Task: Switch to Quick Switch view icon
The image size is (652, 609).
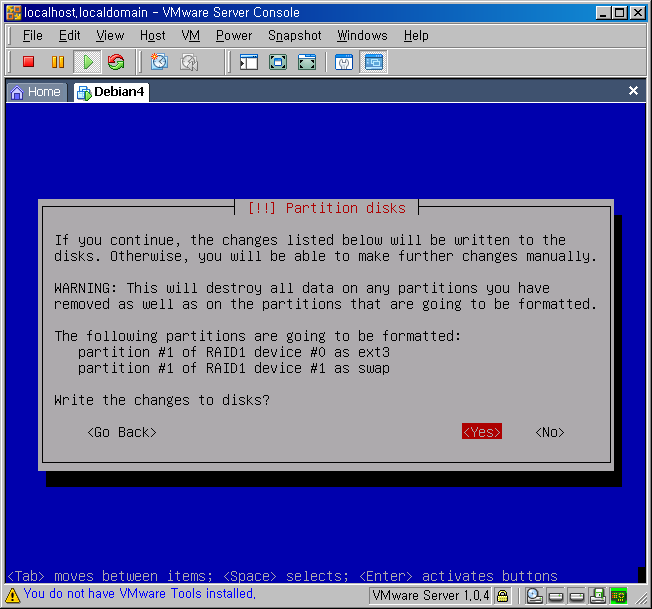Action: point(307,62)
